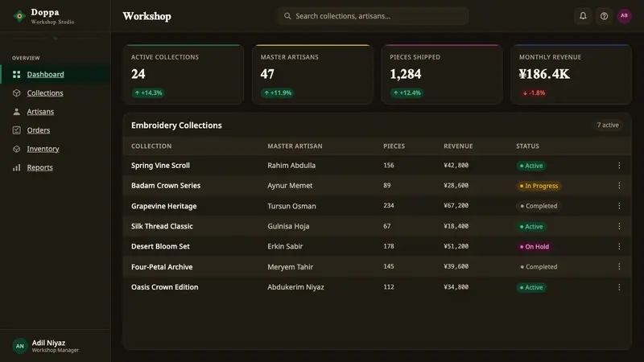Open row menu for Four-Petal Archive

coord(619,267)
